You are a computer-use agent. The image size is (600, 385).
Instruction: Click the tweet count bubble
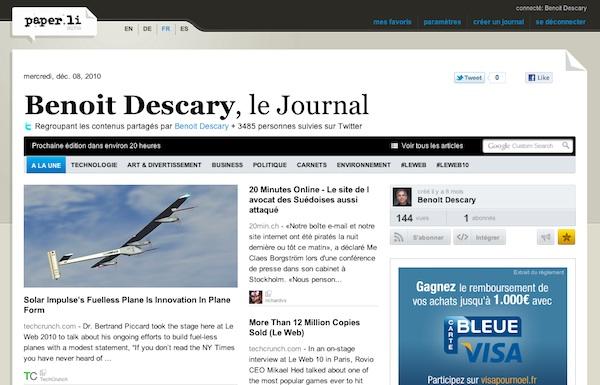tap(497, 78)
